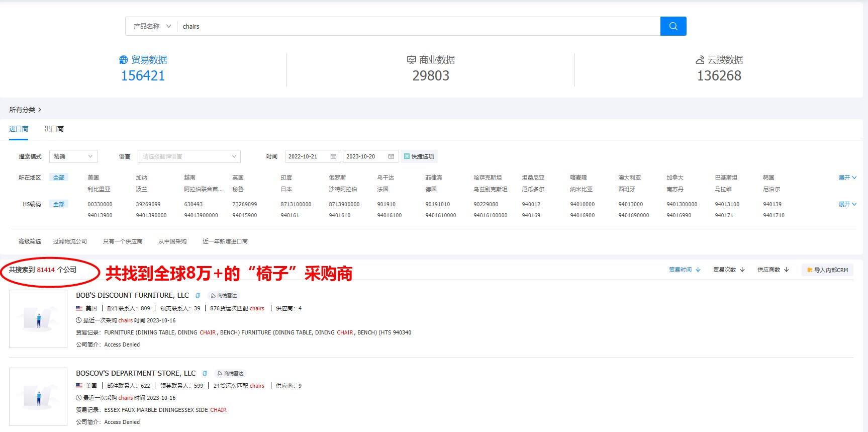Filter by region 越南
This screenshot has height=432, width=868.
189,178
